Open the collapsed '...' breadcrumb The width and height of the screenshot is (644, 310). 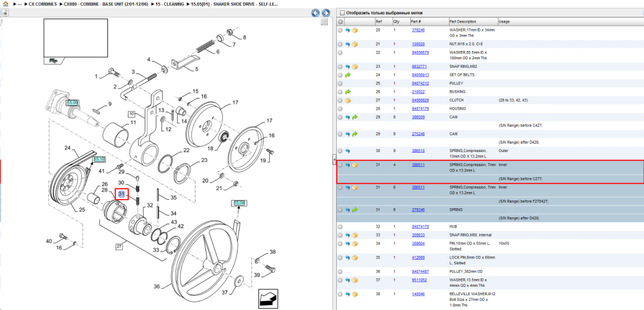20,4
